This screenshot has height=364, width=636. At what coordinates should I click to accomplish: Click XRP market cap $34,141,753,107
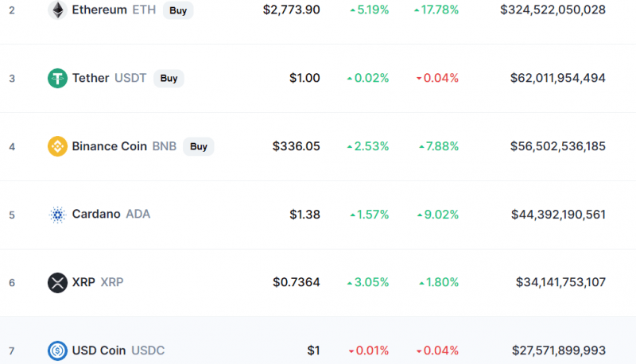click(x=560, y=282)
